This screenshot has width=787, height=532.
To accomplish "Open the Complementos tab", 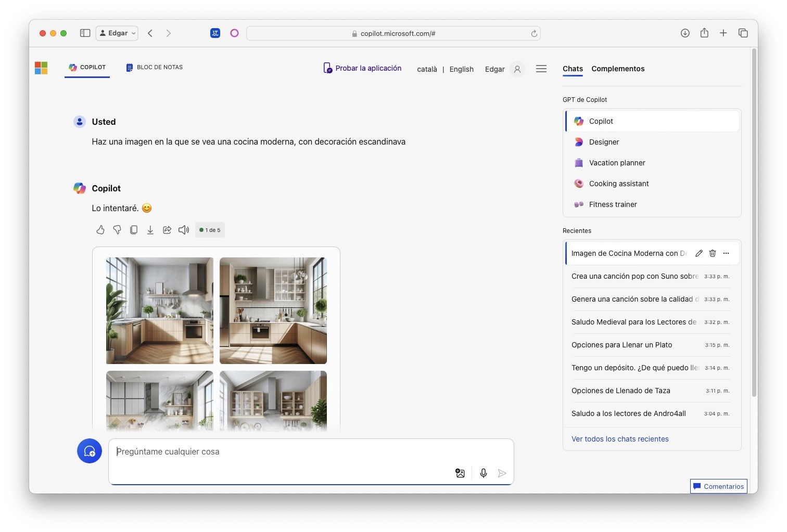I will (x=618, y=69).
